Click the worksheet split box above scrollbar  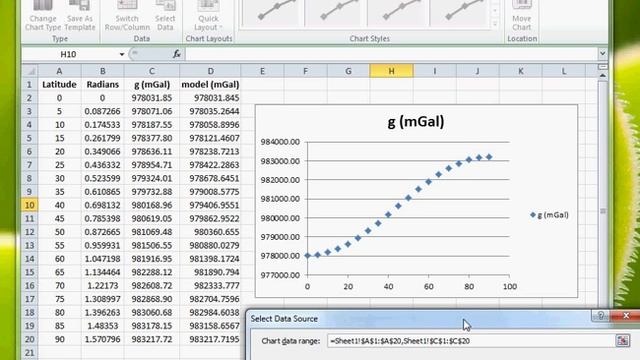602,67
